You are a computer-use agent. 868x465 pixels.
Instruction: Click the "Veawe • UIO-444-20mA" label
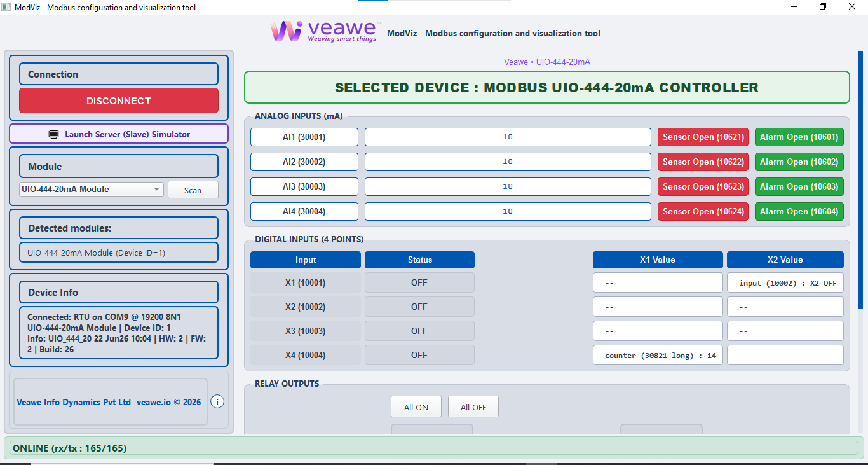coord(547,62)
